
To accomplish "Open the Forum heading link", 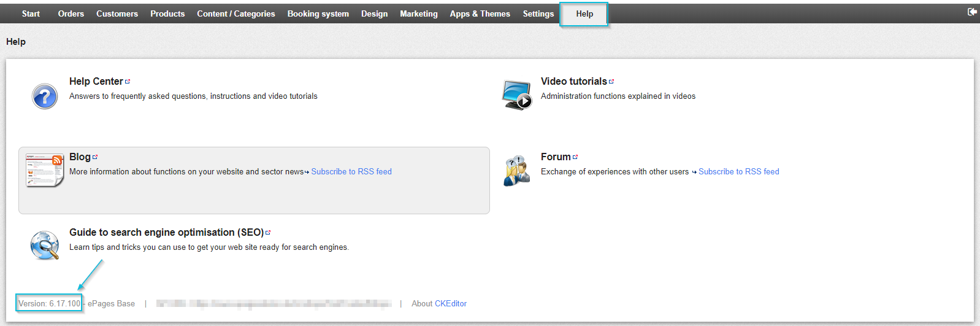I will [556, 157].
